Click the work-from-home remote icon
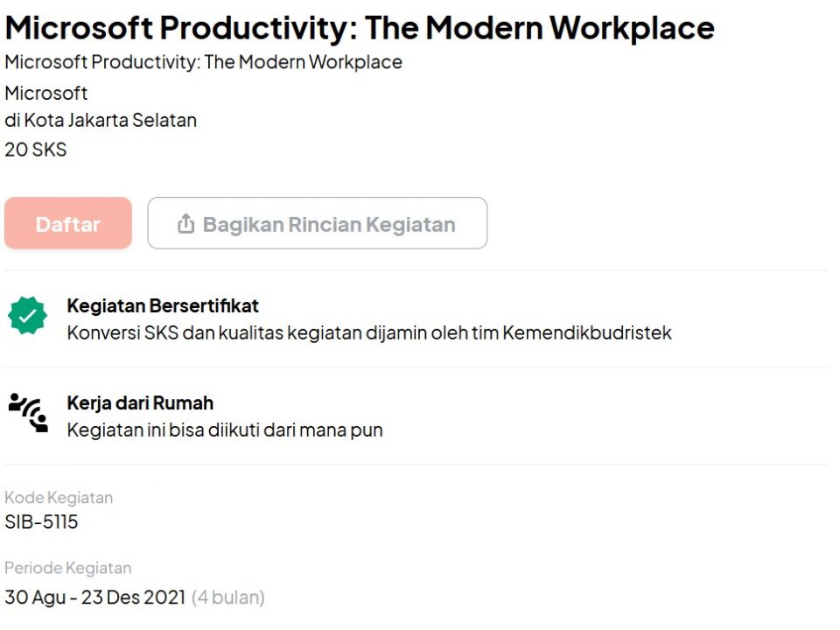 tap(28, 412)
